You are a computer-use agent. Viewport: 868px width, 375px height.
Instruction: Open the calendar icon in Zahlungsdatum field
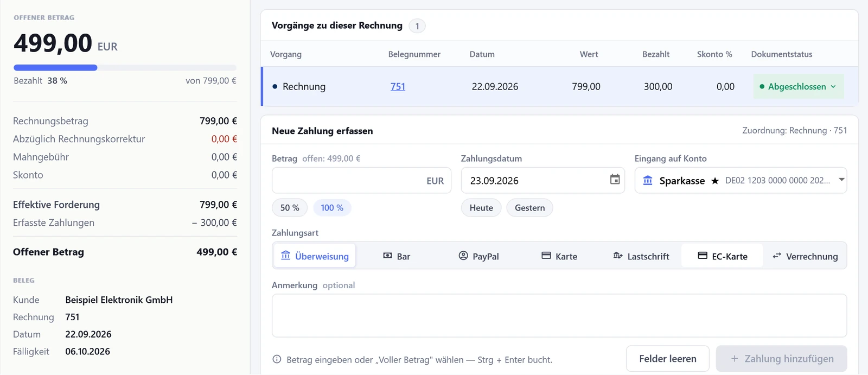click(615, 180)
